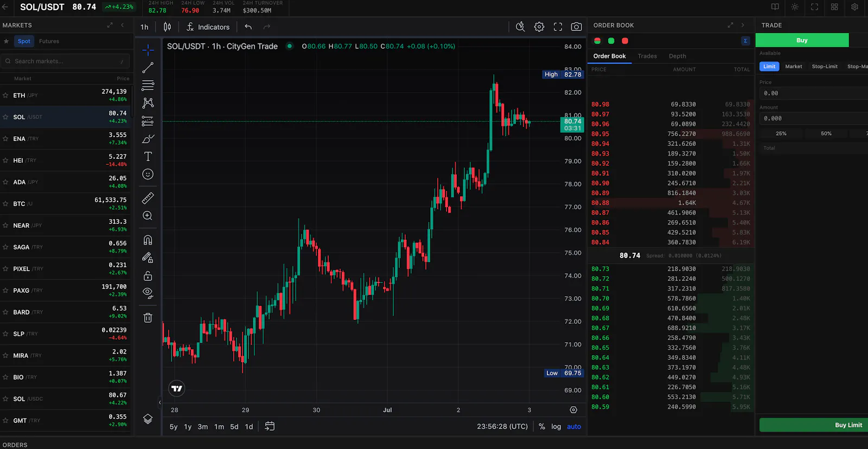Lock all drawing tools
Screen dimensions: 868x449
click(148, 275)
